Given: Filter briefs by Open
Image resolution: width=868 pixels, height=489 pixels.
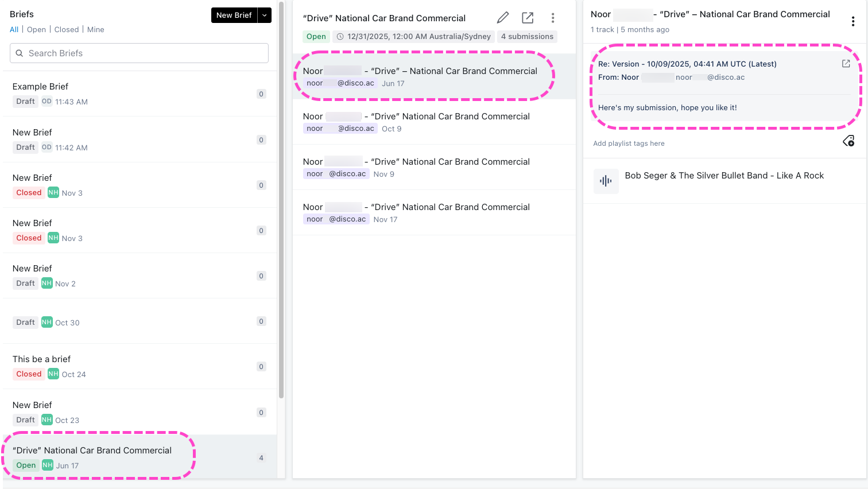Looking at the screenshot, I should (x=36, y=29).
